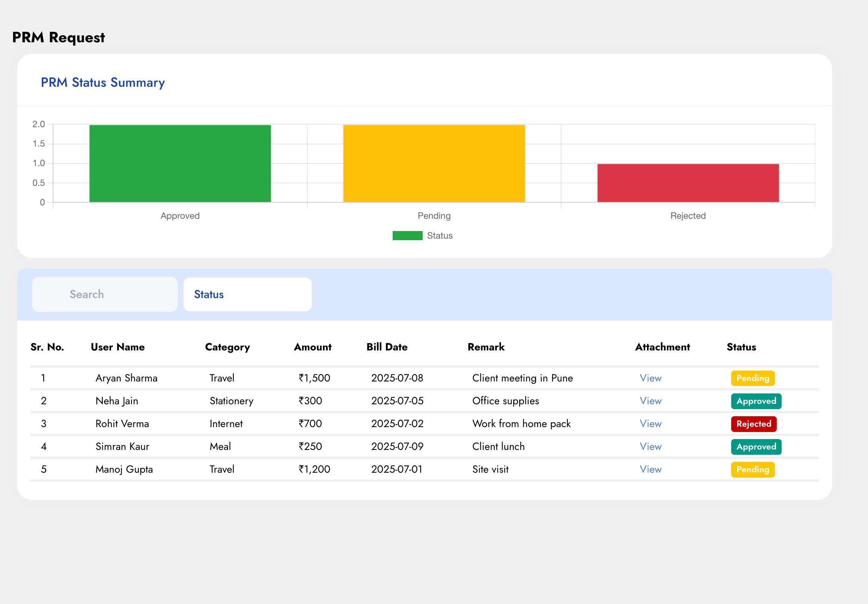This screenshot has height=604, width=868.
Task: View Neha Jain's attachment
Action: coord(650,401)
